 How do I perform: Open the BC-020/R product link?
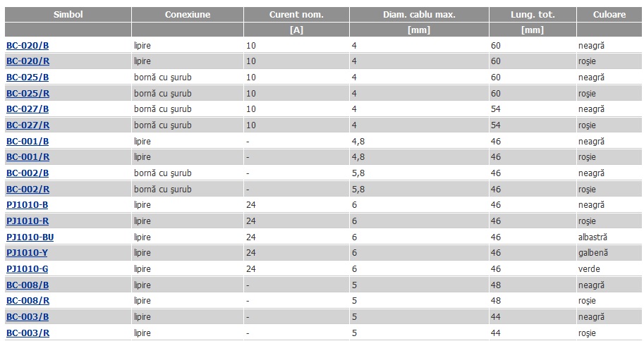[28, 61]
